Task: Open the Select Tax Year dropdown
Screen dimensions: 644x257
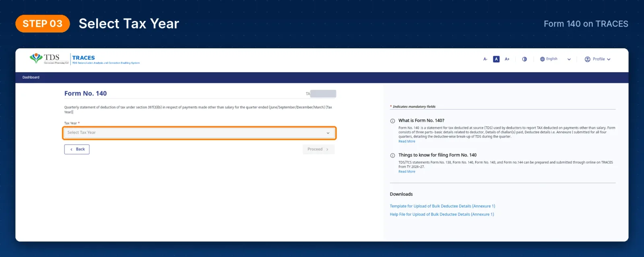Action: click(x=199, y=133)
